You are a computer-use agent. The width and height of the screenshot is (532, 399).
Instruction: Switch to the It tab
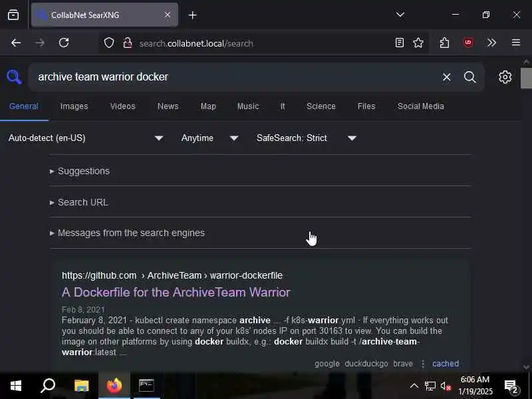(283, 106)
